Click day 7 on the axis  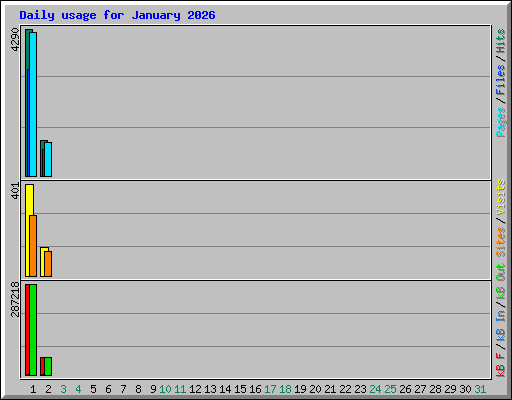123,389
